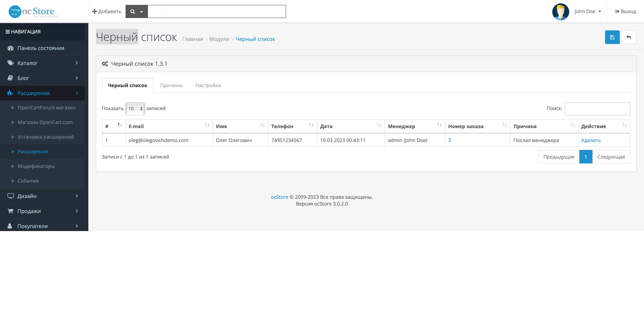This screenshot has height=325, width=644.
Task: Click the gears icon beside Черный список 1.3.1
Action: (105, 64)
